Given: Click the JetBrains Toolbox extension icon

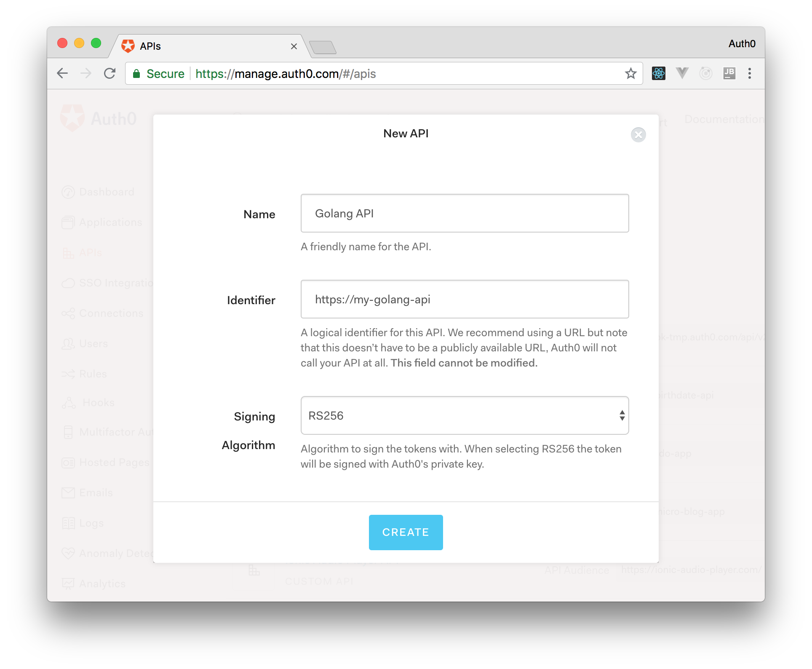Looking at the screenshot, I should [729, 73].
